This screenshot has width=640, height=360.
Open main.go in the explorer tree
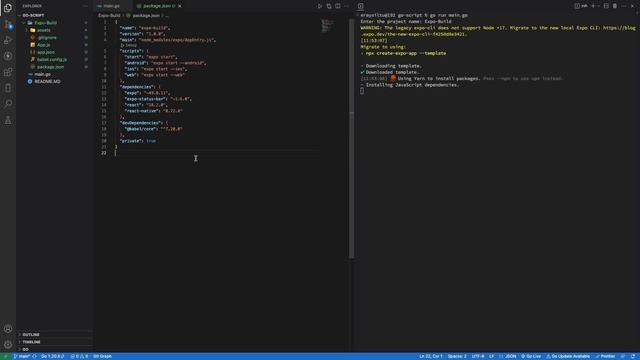42,74
